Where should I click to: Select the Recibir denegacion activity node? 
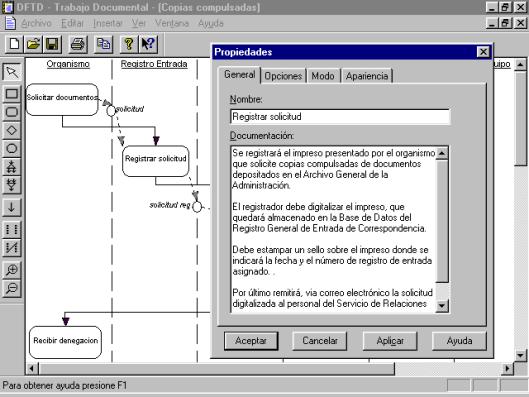pyautogui.click(x=65, y=342)
